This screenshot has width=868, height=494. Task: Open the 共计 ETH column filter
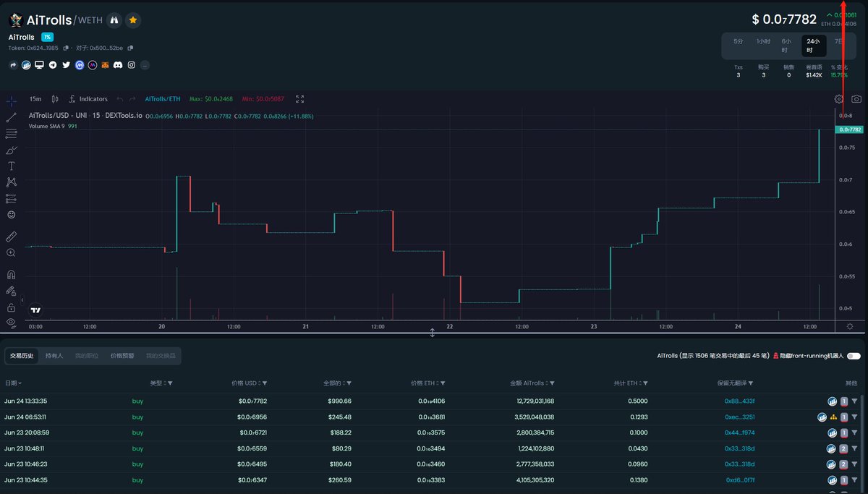point(645,383)
